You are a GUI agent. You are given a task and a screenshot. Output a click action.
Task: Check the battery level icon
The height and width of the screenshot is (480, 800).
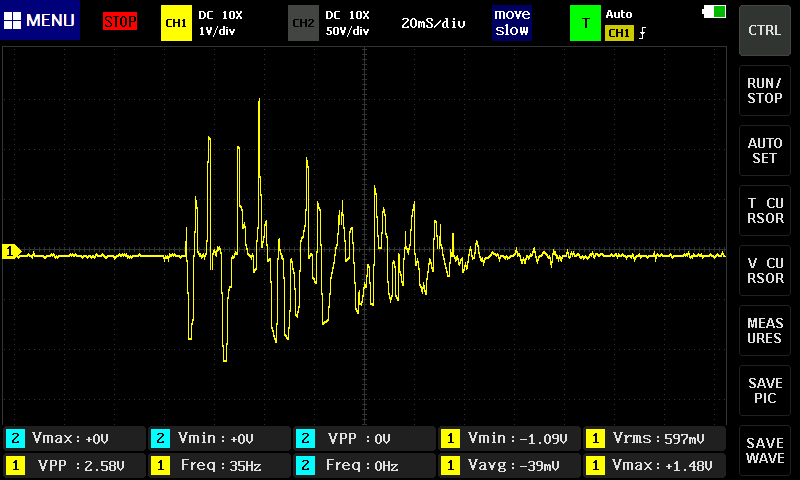pyautogui.click(x=715, y=11)
